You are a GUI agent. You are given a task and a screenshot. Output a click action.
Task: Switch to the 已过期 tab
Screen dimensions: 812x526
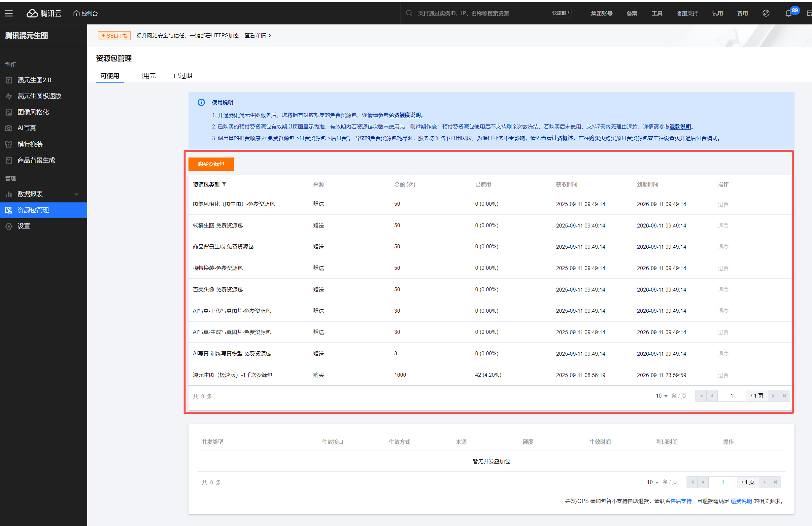pos(183,76)
